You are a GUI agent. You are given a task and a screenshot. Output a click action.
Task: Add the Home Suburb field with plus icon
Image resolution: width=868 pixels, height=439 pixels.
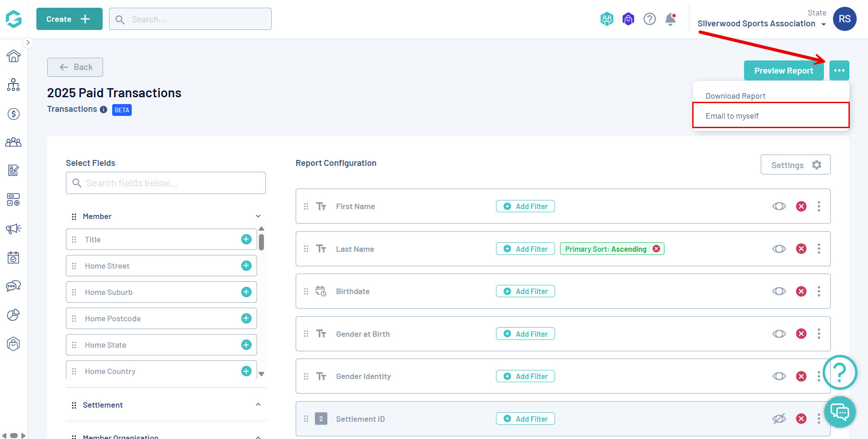[x=246, y=292]
